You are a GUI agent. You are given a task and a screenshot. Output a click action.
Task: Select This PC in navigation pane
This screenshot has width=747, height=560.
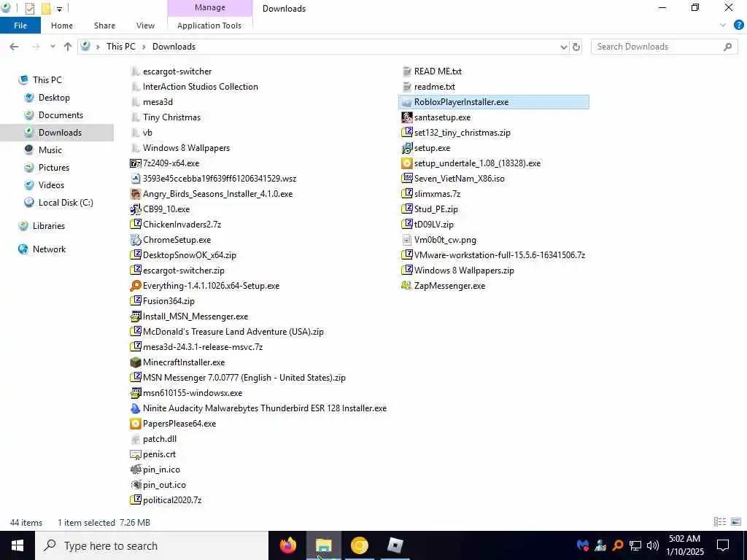pyautogui.click(x=47, y=80)
